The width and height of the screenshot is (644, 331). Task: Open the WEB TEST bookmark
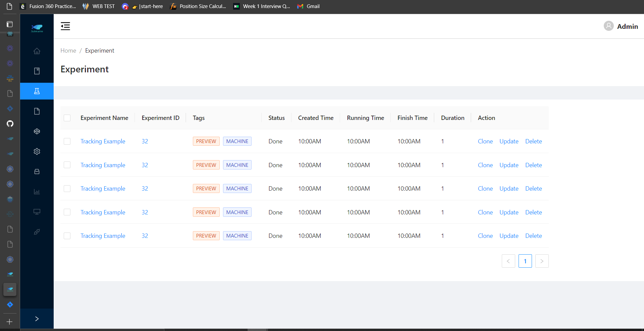pyautogui.click(x=99, y=6)
